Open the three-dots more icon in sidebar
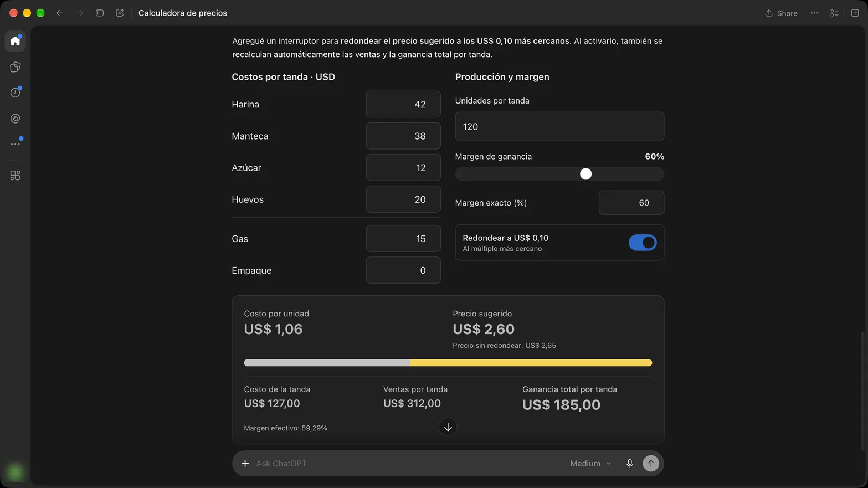 (15, 144)
